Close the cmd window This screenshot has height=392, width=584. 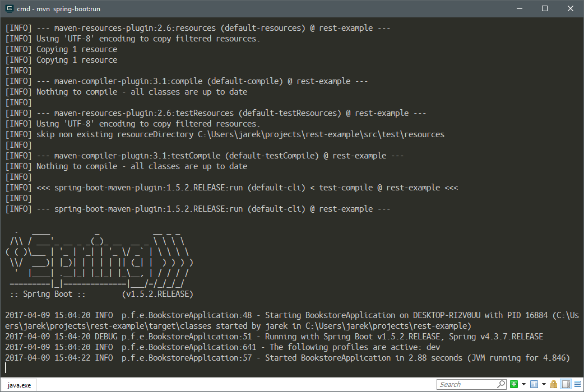(570, 8)
